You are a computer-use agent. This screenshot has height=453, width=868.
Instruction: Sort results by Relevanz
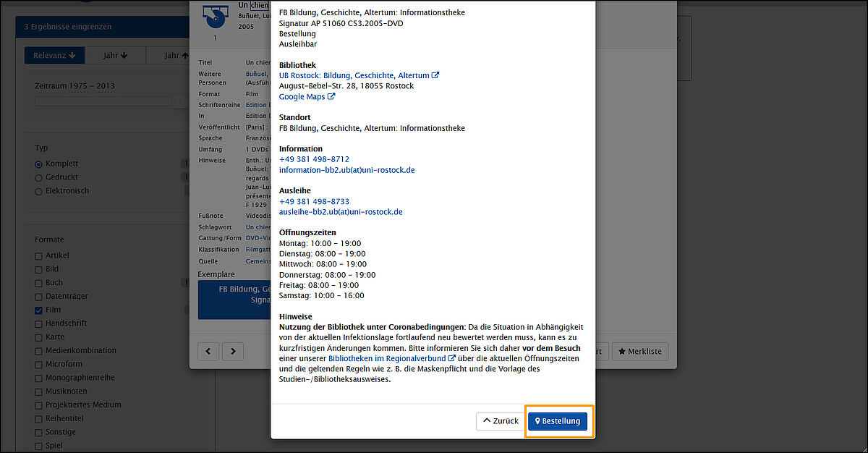[55, 55]
